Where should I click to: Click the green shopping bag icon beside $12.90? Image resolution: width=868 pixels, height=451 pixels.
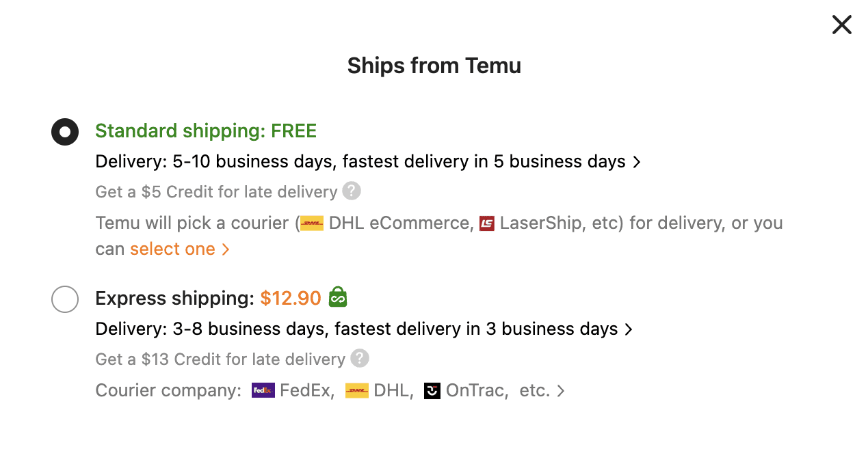pyautogui.click(x=337, y=297)
